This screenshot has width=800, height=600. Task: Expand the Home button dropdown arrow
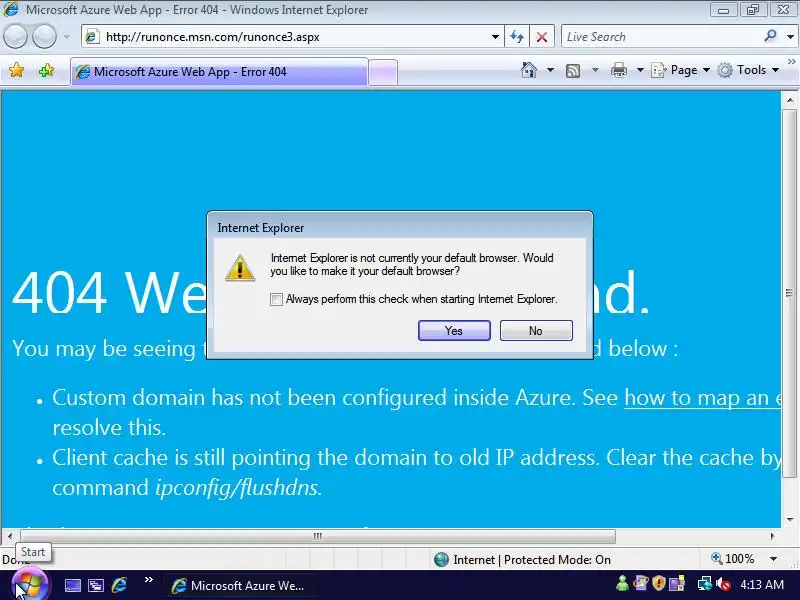pos(551,70)
